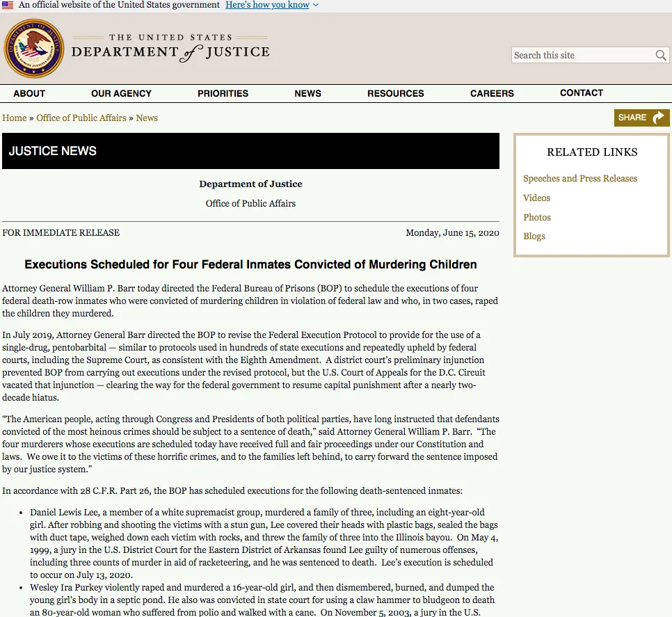The width and height of the screenshot is (672, 617).
Task: Click the Department of Justice seal logo
Action: pyautogui.click(x=34, y=49)
